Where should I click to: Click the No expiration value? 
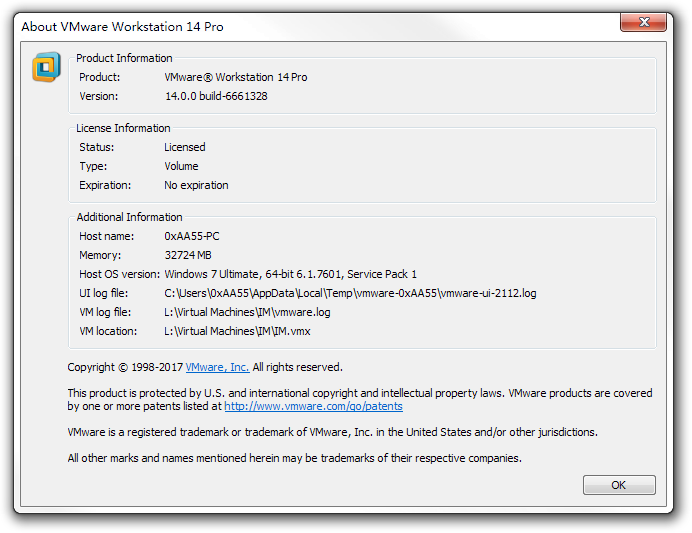pyautogui.click(x=196, y=185)
